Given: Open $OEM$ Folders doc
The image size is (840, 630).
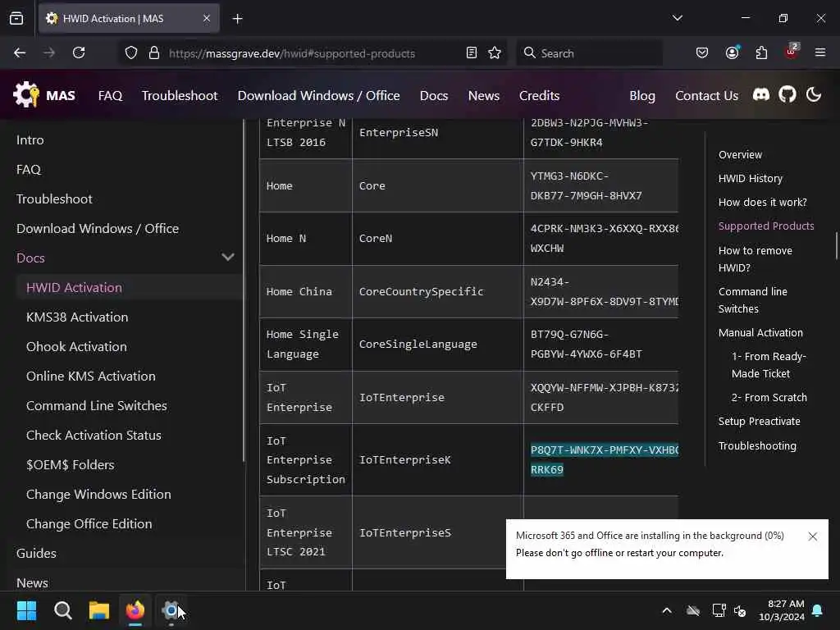Looking at the screenshot, I should coord(71,464).
